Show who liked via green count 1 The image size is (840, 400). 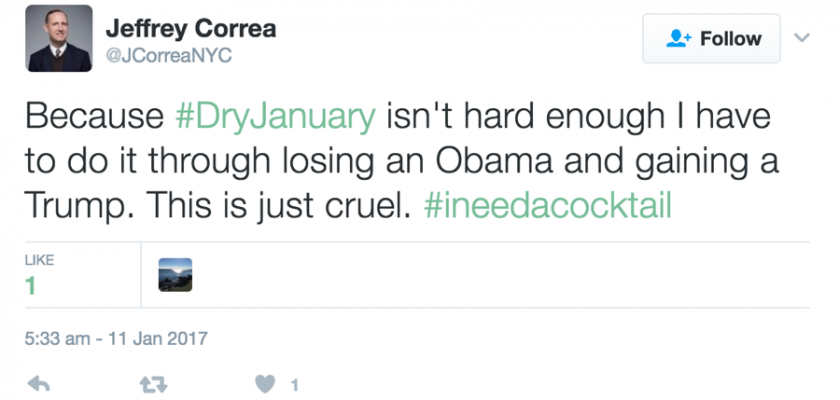pos(30,285)
